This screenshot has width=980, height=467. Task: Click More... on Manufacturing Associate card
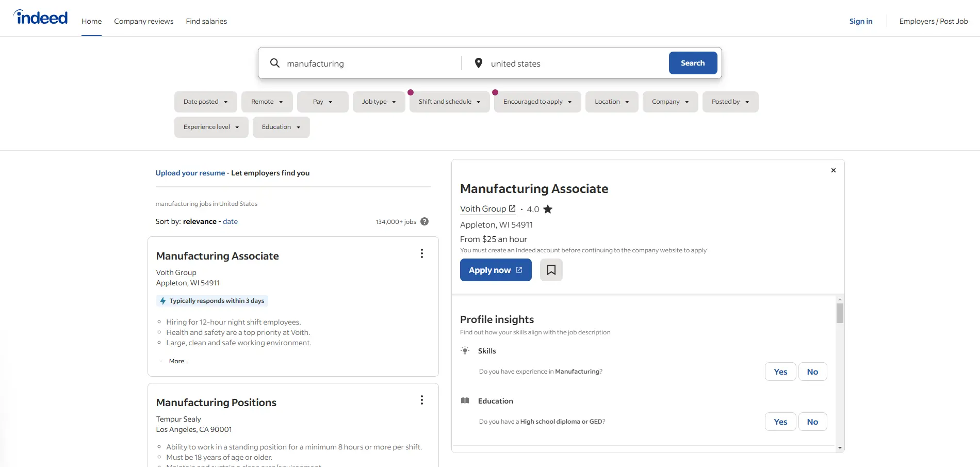pos(178,361)
